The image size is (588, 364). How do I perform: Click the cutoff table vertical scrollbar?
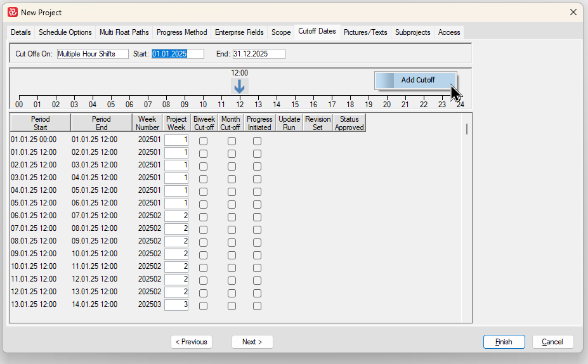coord(467,129)
